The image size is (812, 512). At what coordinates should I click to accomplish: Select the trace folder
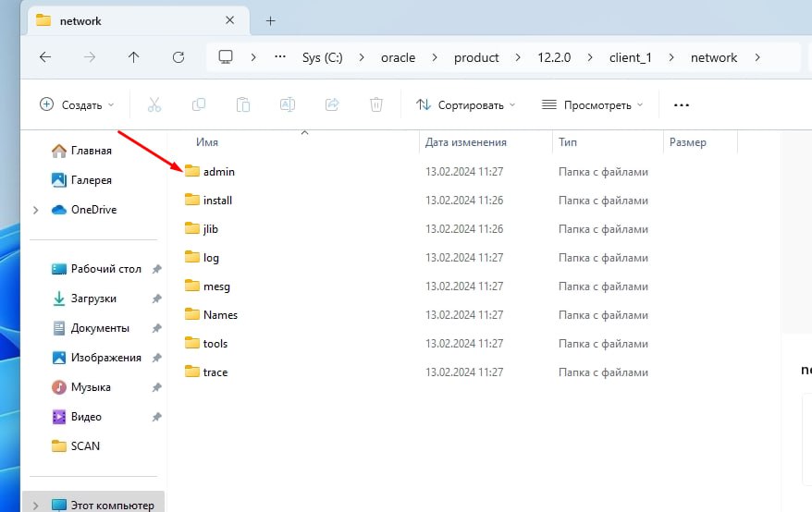[206, 372]
